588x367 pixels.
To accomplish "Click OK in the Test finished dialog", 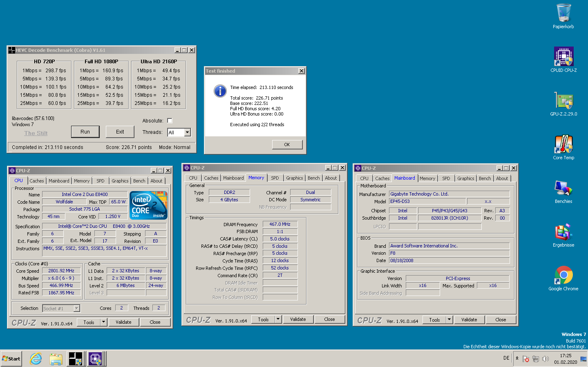I will coord(287,145).
